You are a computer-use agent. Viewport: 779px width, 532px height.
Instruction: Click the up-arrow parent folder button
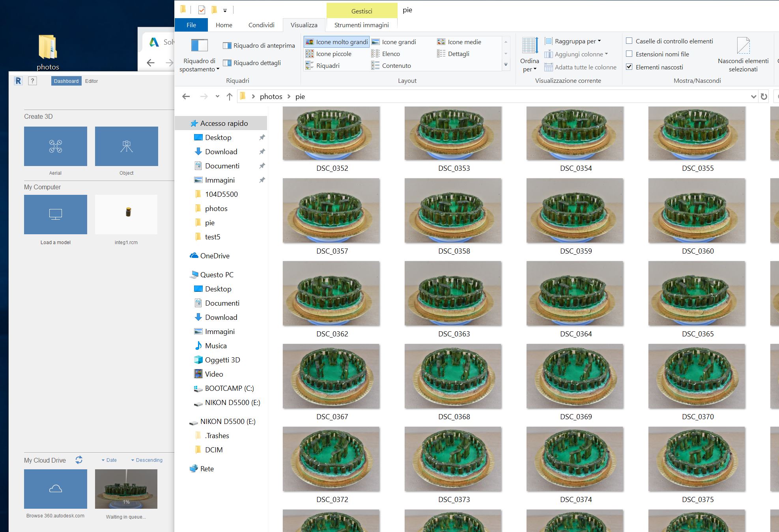tap(230, 97)
